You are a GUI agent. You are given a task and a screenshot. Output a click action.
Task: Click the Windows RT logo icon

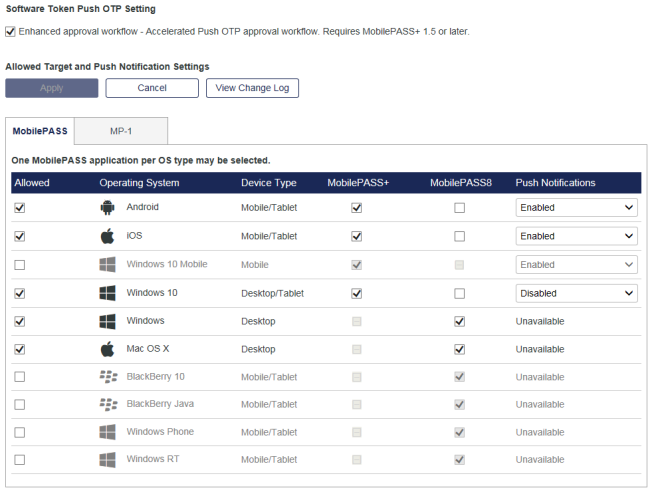pyautogui.click(x=107, y=460)
